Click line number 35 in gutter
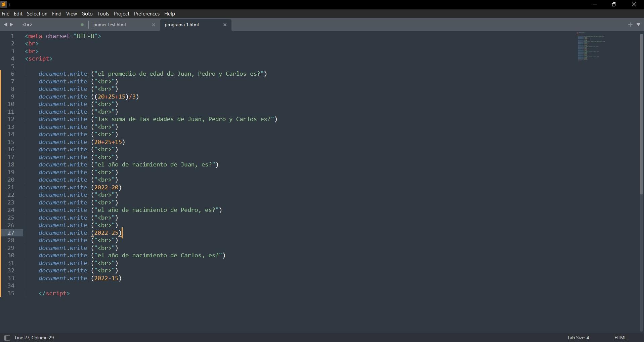Image resolution: width=644 pixels, height=342 pixels. pyautogui.click(x=11, y=293)
